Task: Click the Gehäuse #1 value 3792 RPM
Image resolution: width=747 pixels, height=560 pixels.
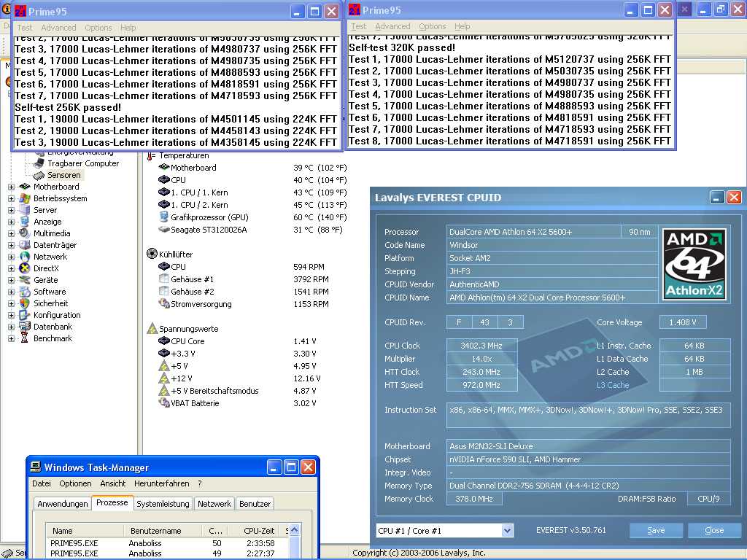Action: [x=311, y=279]
